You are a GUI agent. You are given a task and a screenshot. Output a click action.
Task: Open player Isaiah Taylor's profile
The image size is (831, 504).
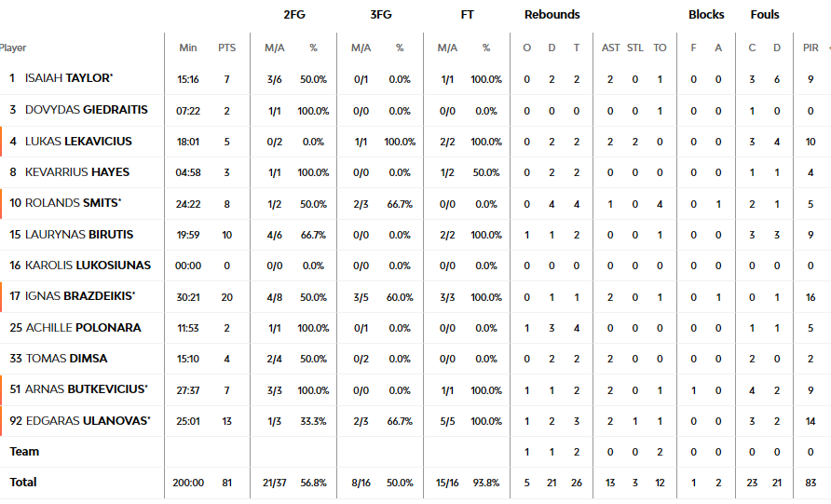tap(69, 78)
